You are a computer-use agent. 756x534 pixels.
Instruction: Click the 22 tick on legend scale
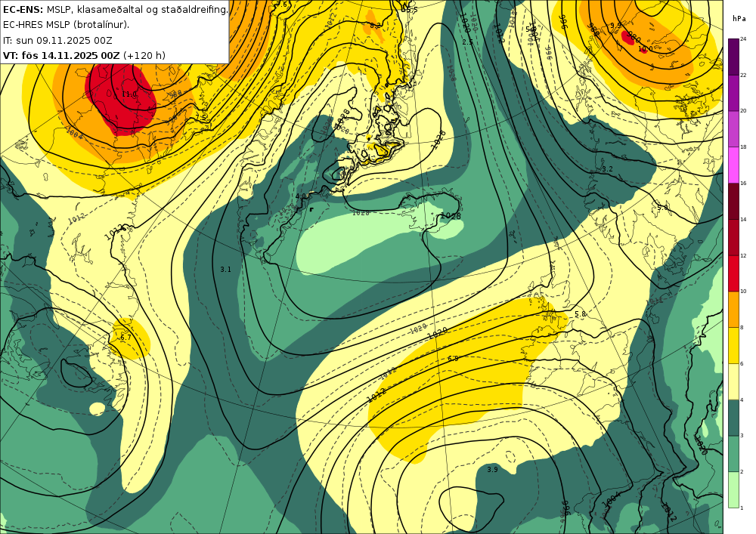[743, 75]
